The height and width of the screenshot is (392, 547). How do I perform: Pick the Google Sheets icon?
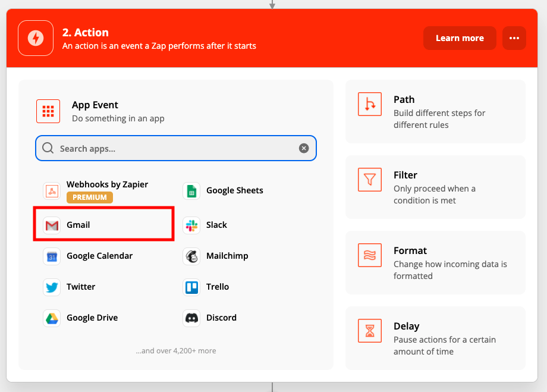tap(191, 191)
